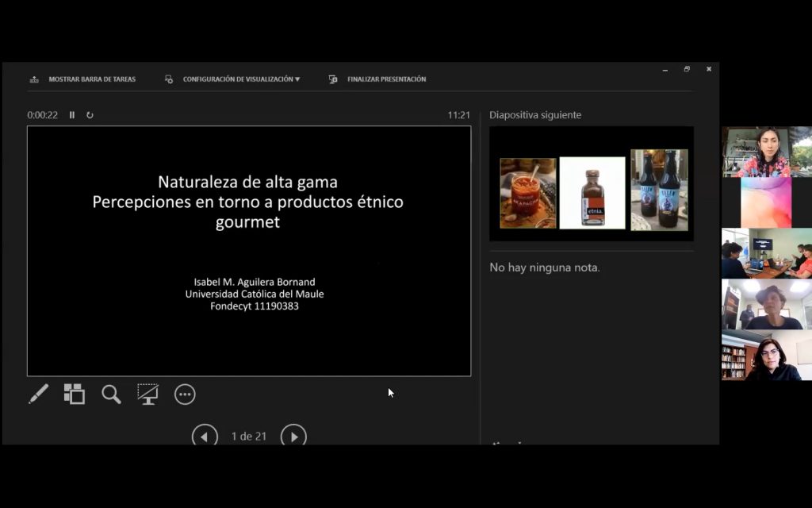
Task: Click the magnifier zoom into slide icon
Action: [x=111, y=394]
